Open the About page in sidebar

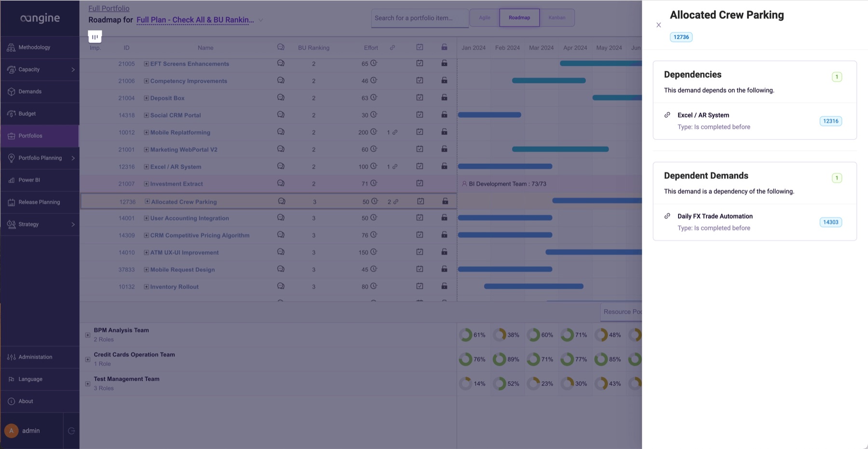[40, 401]
